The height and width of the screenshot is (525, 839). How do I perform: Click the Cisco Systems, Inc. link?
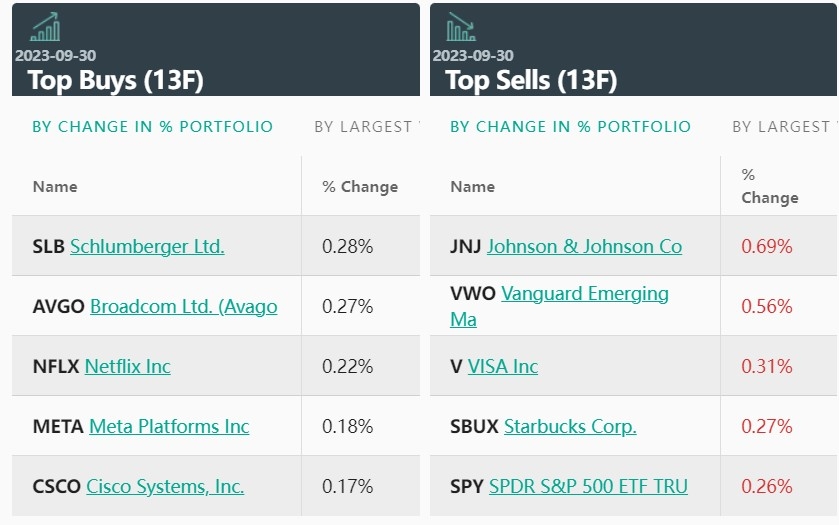coord(165,486)
